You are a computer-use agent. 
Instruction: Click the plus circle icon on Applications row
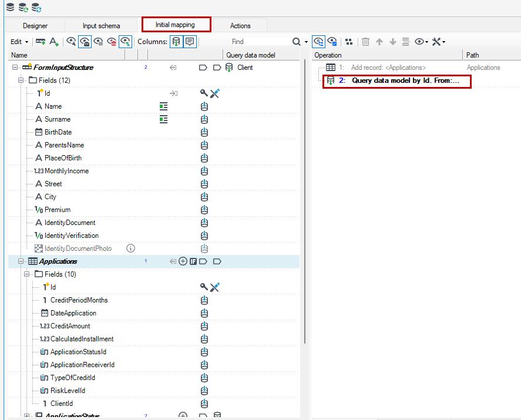(183, 261)
